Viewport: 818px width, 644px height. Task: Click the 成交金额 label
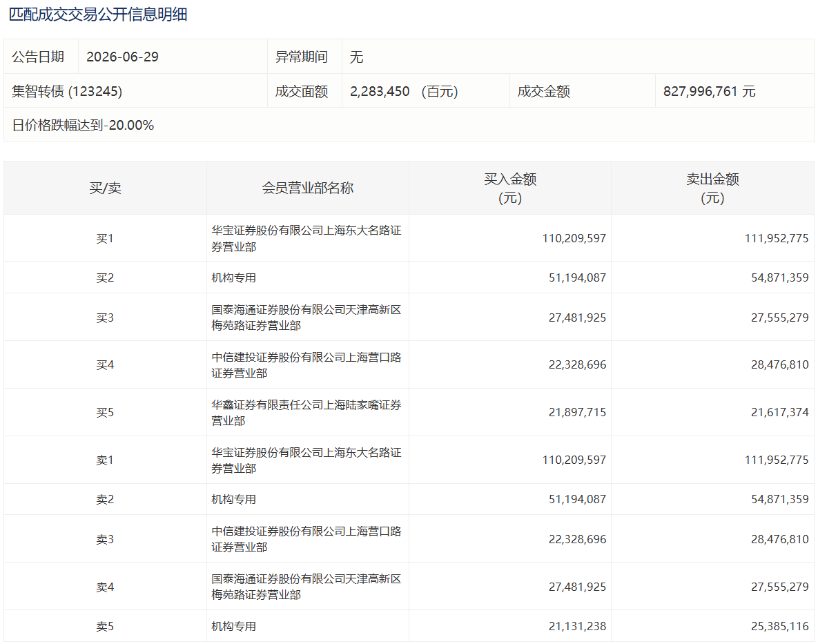(x=543, y=91)
